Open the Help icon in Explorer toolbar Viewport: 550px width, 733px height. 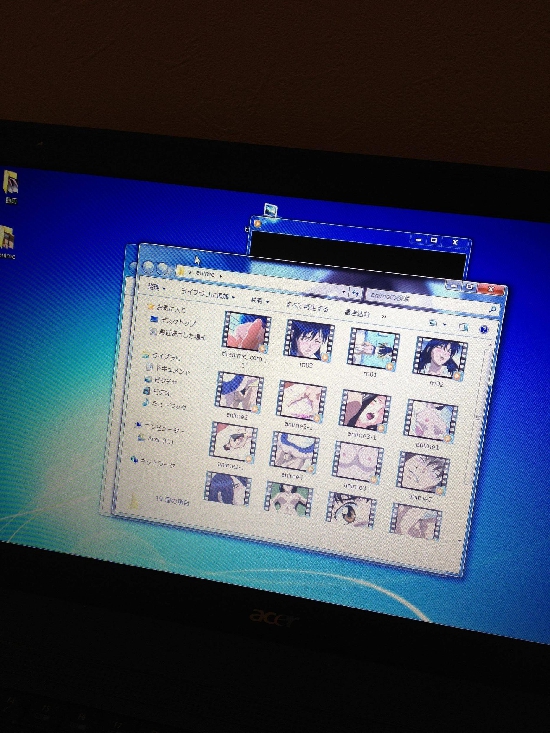coord(484,330)
